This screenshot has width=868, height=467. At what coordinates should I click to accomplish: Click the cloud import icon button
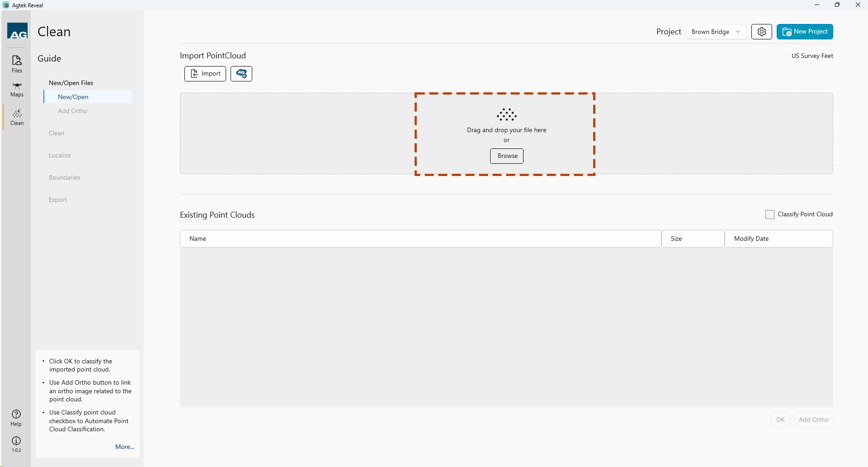(241, 74)
